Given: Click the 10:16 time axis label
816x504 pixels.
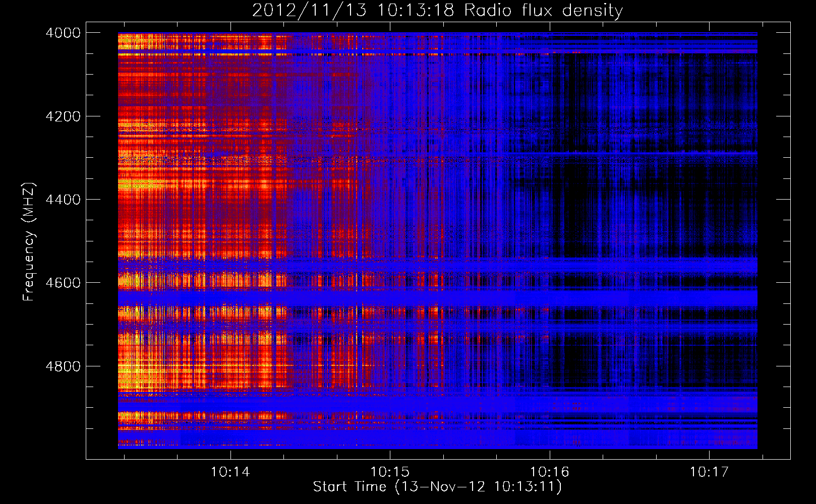Looking at the screenshot, I should (x=549, y=472).
